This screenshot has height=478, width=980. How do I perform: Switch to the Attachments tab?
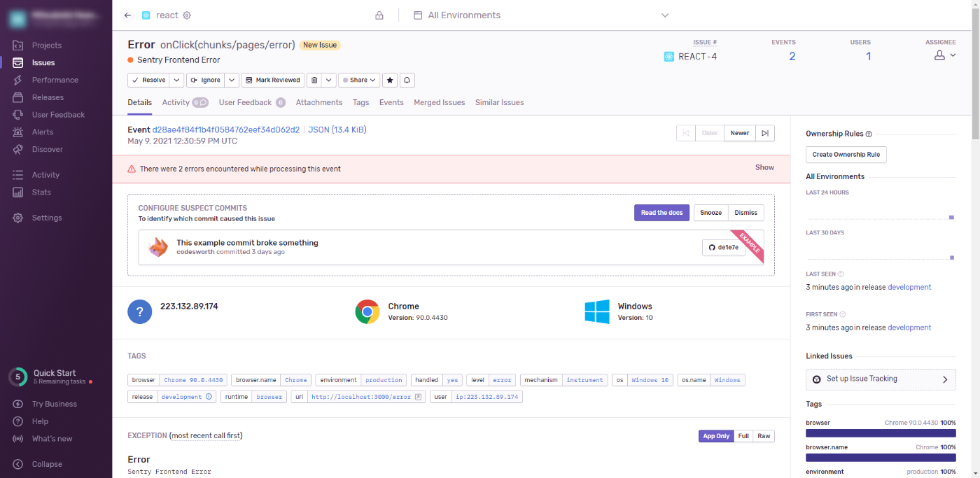click(319, 102)
